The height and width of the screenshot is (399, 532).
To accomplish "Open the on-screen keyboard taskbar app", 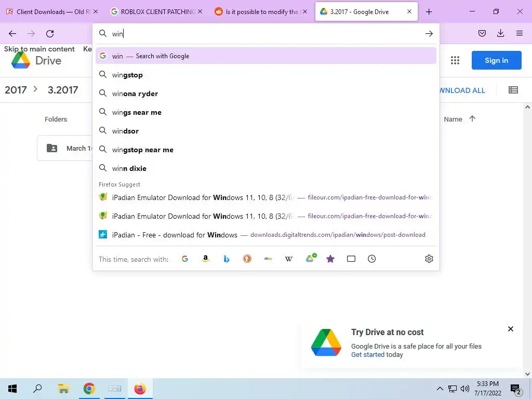I will coord(115,389).
